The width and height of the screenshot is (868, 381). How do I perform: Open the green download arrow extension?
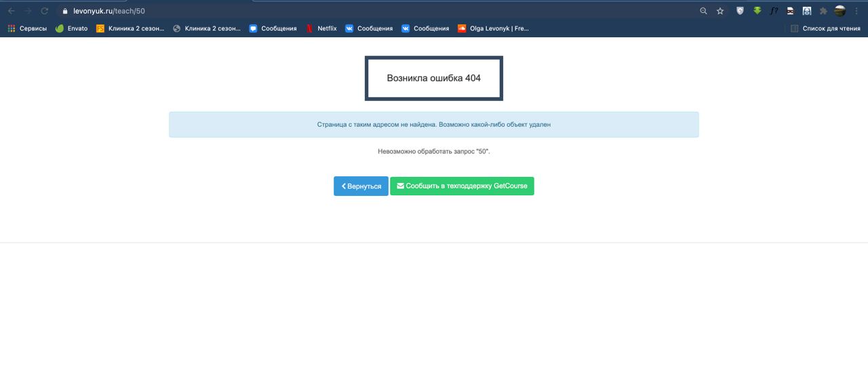tap(757, 11)
